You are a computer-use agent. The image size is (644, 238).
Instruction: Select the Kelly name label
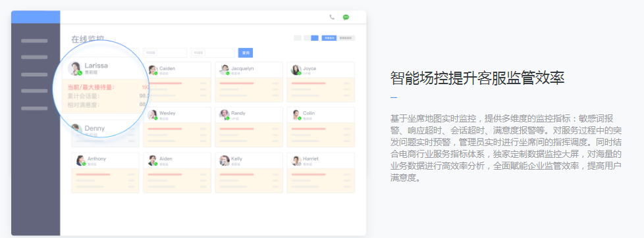pyautogui.click(x=236, y=159)
